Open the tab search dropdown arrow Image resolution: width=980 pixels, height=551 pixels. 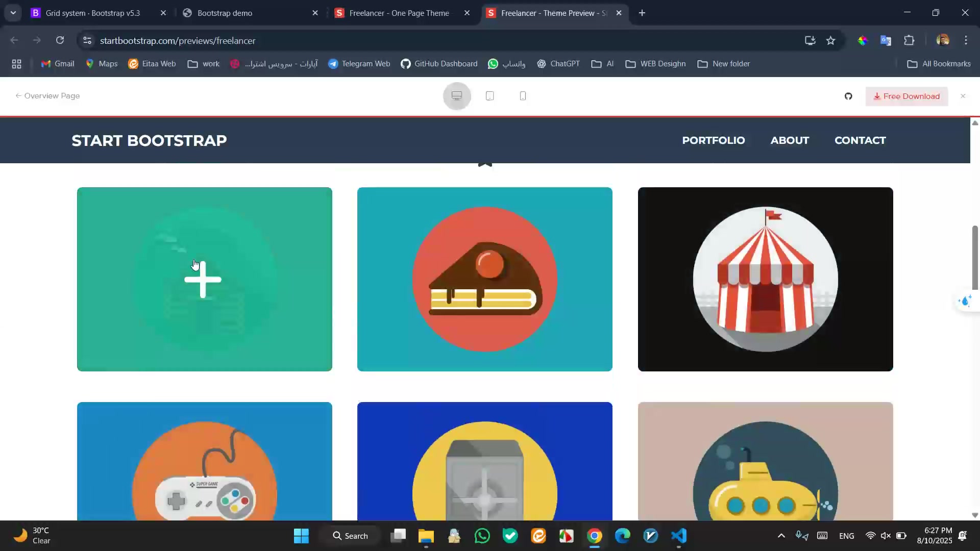[x=13, y=13]
